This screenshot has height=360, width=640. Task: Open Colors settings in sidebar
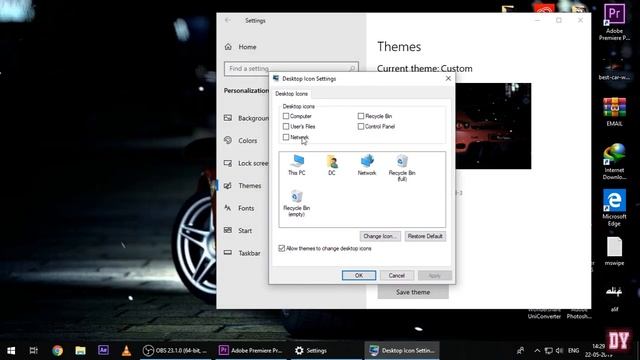pyautogui.click(x=241, y=140)
